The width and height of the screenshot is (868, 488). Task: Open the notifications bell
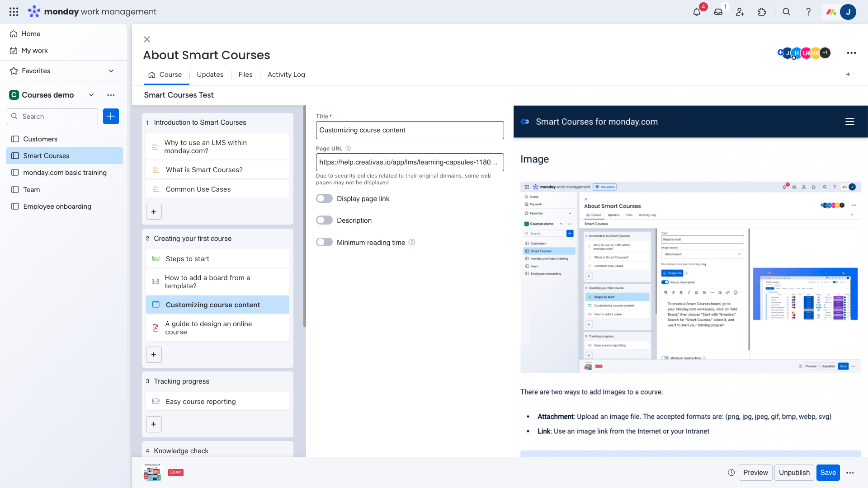click(697, 12)
